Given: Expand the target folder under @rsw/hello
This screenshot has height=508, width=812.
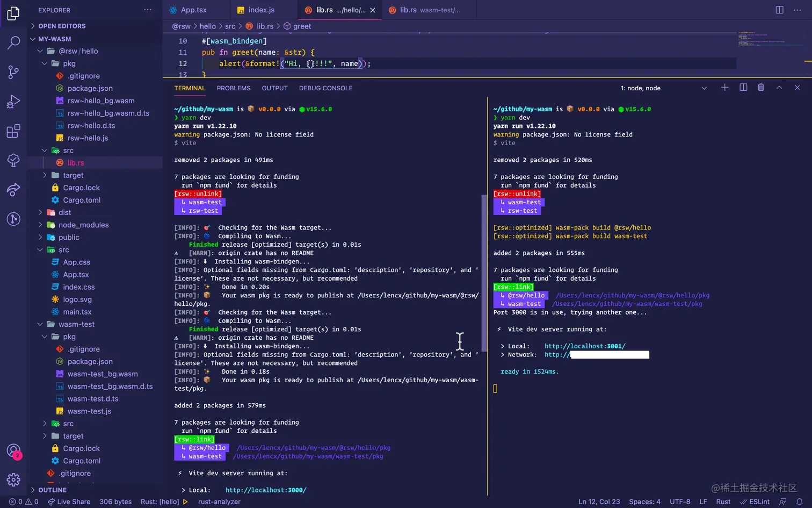Looking at the screenshot, I should coord(95,175).
